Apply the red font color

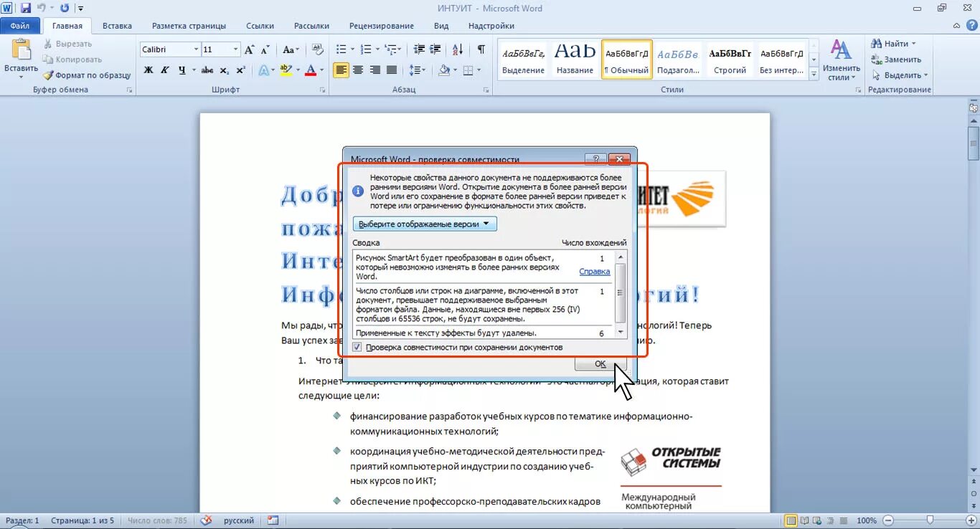[x=310, y=70]
